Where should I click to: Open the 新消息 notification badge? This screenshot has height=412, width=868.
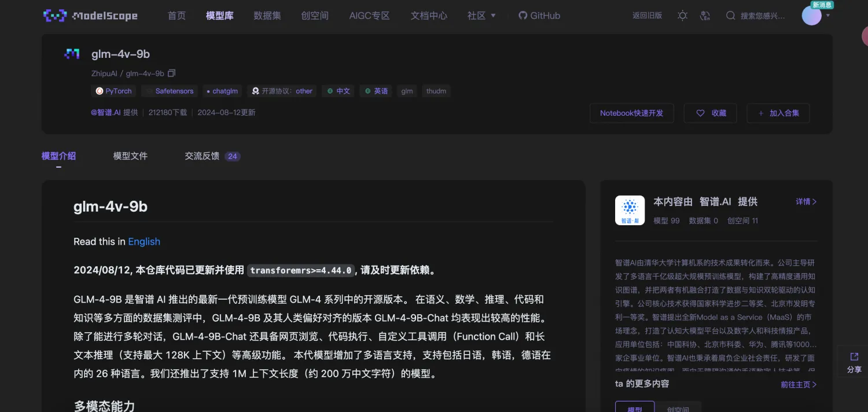pos(822,5)
